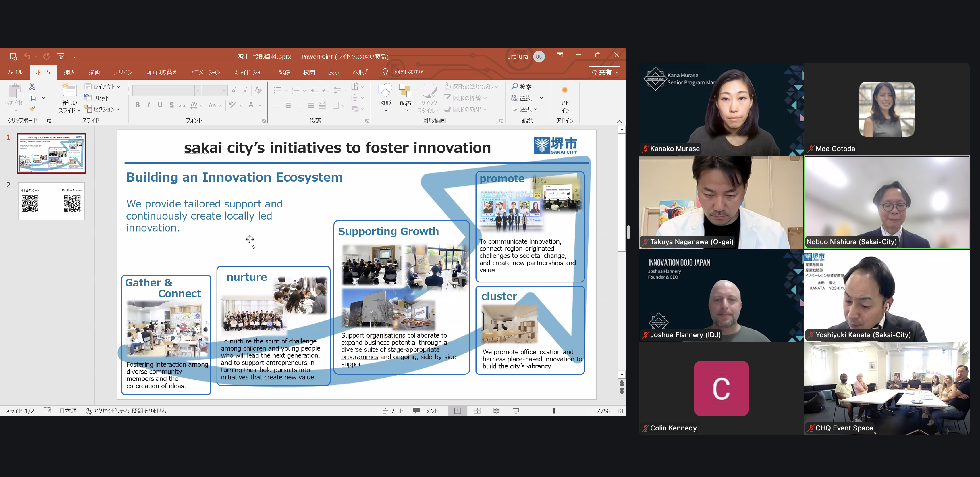Switch to reading view

point(497,411)
